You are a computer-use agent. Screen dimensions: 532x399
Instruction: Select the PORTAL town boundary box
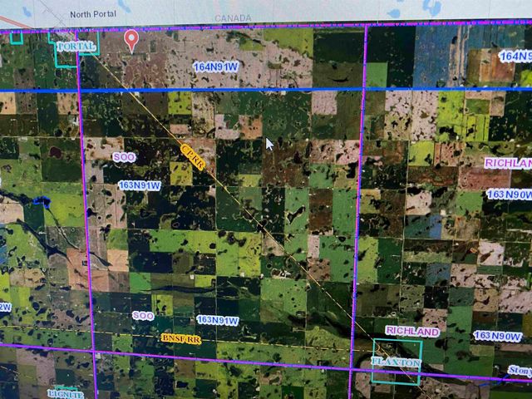tap(76, 47)
